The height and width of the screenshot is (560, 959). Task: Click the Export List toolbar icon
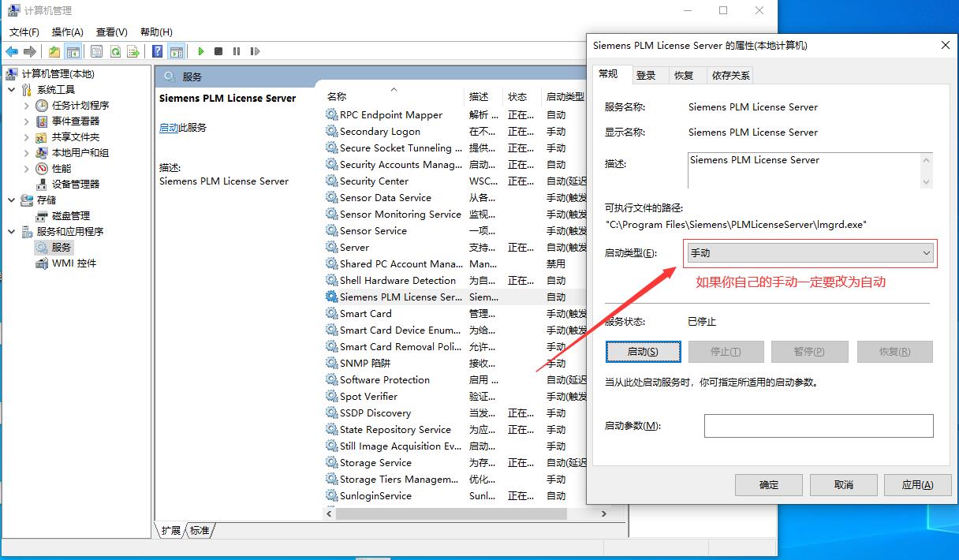133,51
